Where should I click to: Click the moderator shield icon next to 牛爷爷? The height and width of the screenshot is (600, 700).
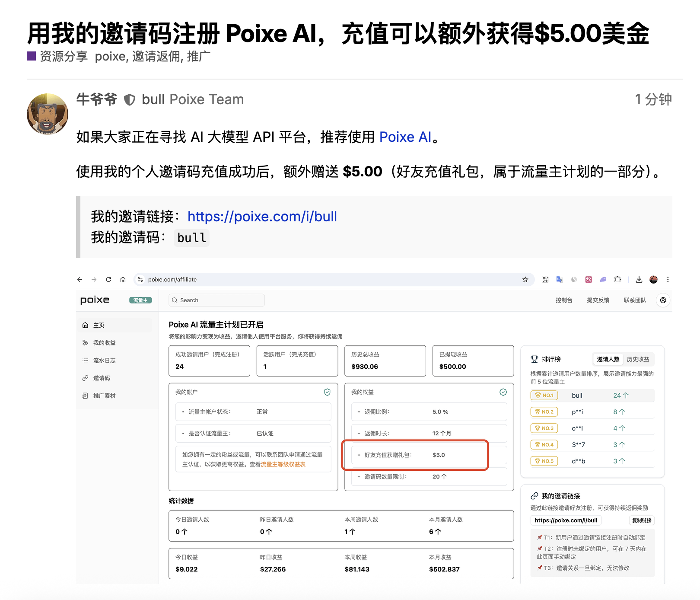tap(129, 100)
